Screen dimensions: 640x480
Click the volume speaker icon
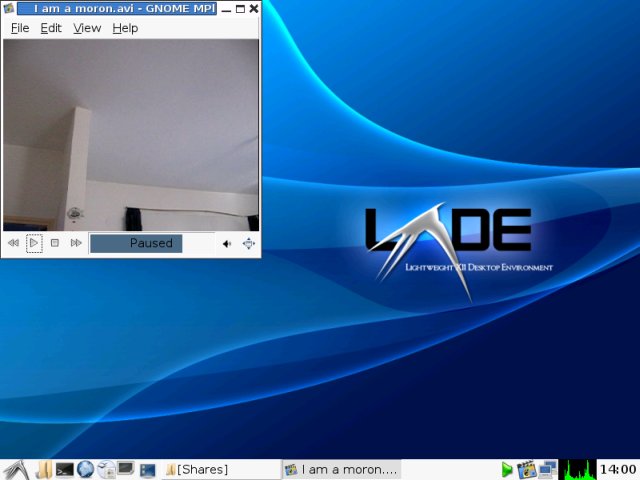point(227,244)
